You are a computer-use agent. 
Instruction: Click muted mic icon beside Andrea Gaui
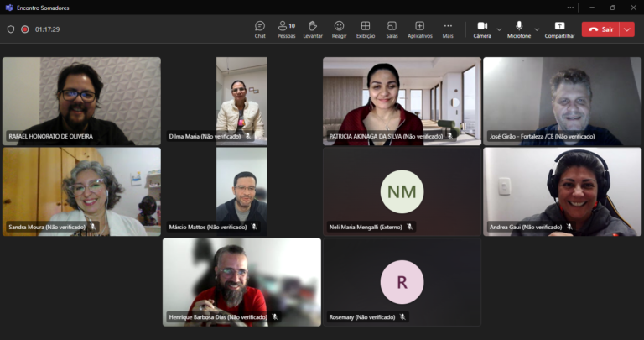tap(569, 227)
